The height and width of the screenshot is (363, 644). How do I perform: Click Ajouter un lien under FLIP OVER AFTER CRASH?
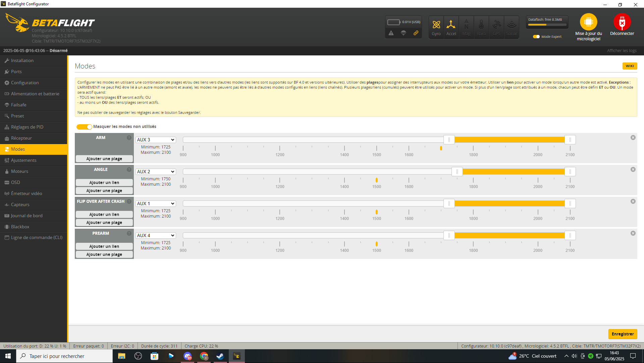pyautogui.click(x=104, y=214)
